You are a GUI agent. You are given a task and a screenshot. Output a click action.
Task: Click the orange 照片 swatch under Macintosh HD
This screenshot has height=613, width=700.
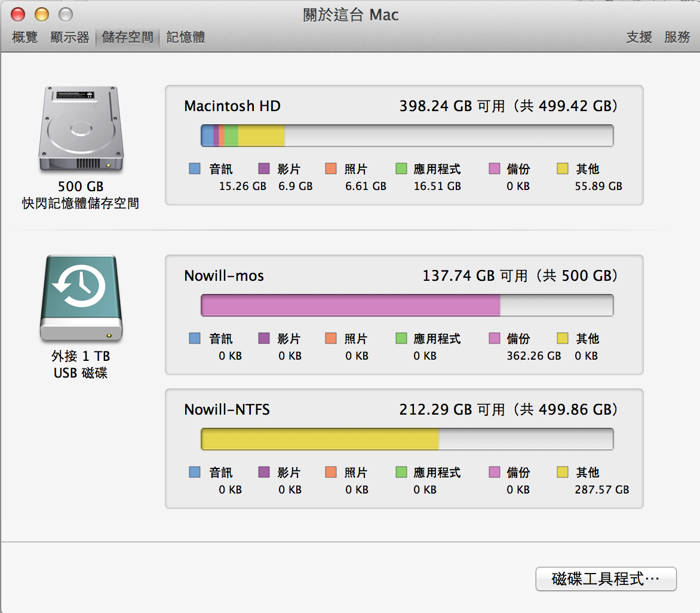pos(331,168)
